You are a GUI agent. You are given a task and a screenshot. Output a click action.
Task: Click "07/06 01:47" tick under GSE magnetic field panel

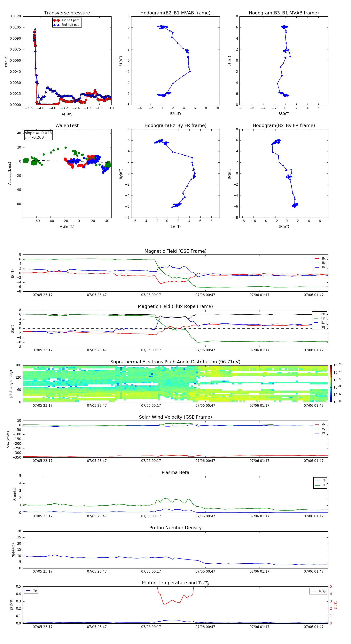[314, 295]
